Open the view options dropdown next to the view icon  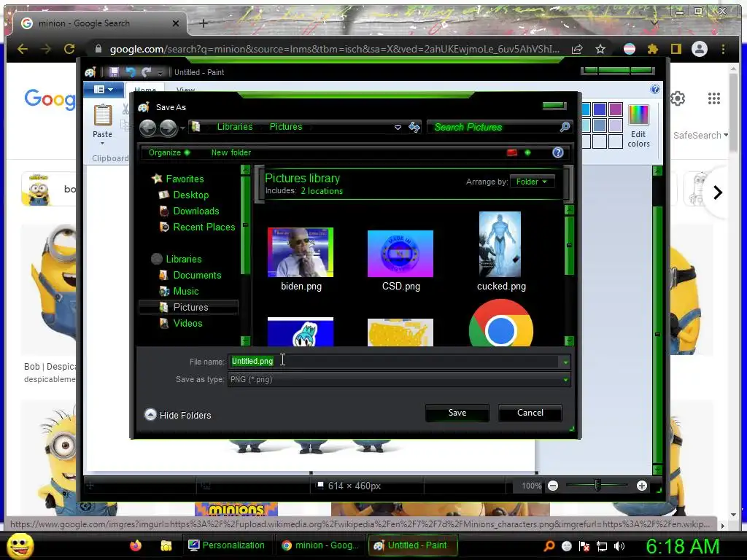coord(527,152)
